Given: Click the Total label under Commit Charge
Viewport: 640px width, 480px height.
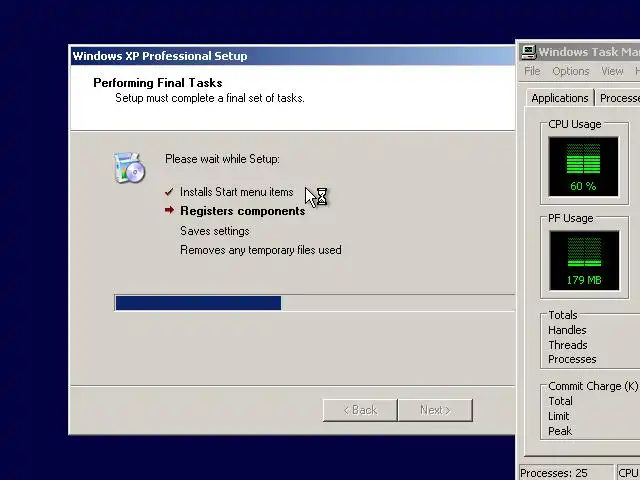Looking at the screenshot, I should 560,401.
